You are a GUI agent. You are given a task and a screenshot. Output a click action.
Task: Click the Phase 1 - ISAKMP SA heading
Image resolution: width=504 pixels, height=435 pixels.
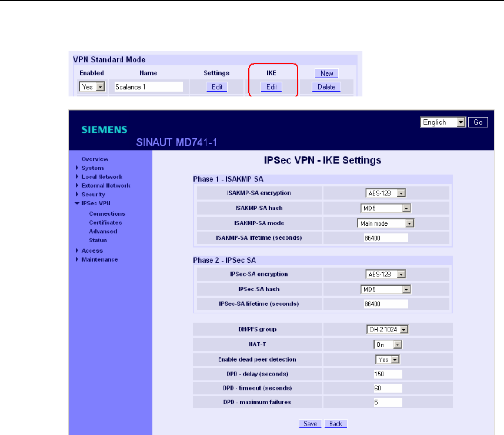tap(228, 179)
